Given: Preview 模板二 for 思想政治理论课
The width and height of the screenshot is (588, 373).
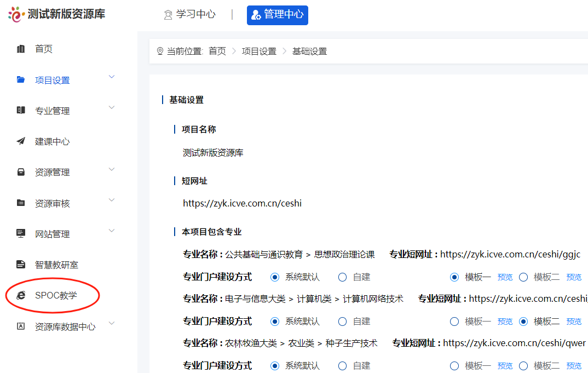Looking at the screenshot, I should pos(574,277).
